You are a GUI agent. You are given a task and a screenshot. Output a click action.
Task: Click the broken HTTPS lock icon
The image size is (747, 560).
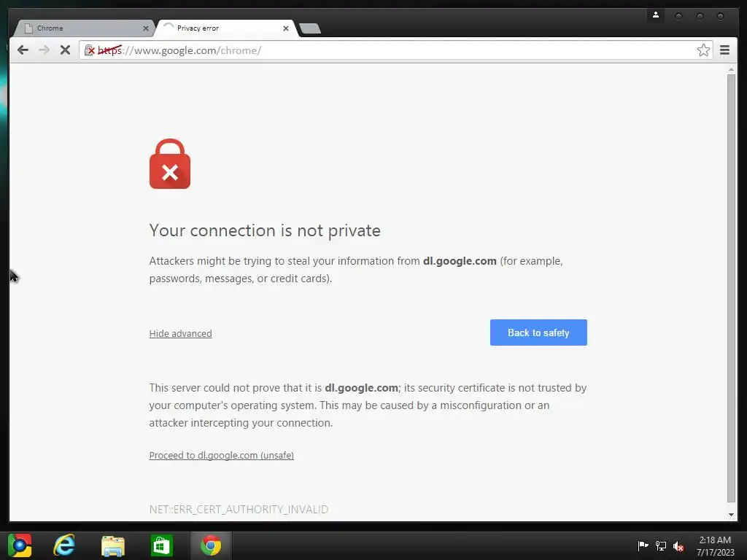(89, 50)
